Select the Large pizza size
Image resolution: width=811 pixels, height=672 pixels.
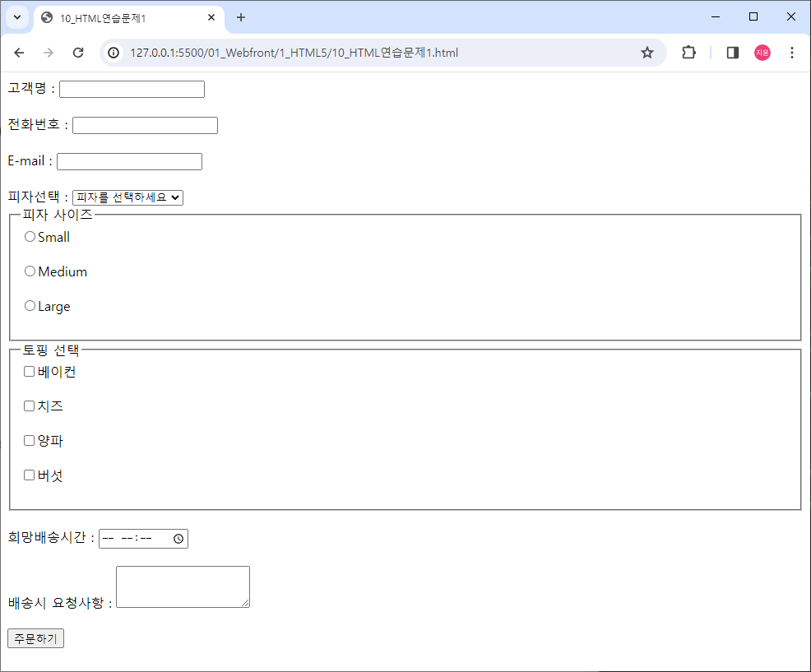point(30,306)
